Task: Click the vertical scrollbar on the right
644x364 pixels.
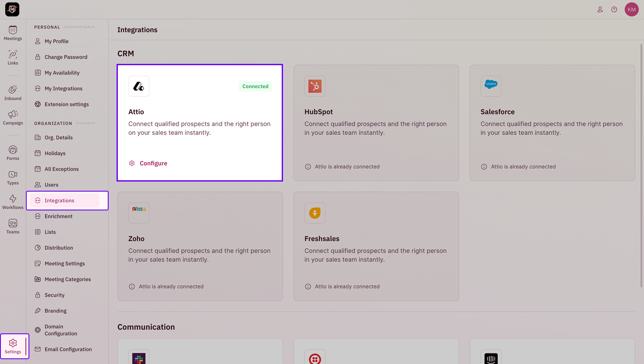Action: (641, 165)
